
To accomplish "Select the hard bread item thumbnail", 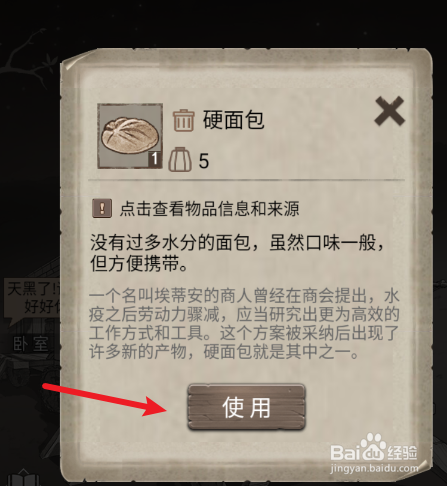I will click(x=130, y=136).
